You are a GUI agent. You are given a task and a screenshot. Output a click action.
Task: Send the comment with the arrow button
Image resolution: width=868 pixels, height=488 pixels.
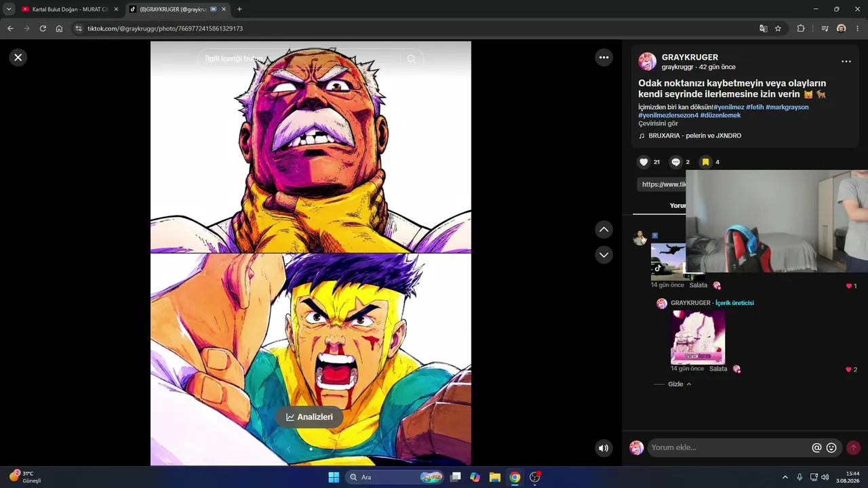tap(853, 447)
